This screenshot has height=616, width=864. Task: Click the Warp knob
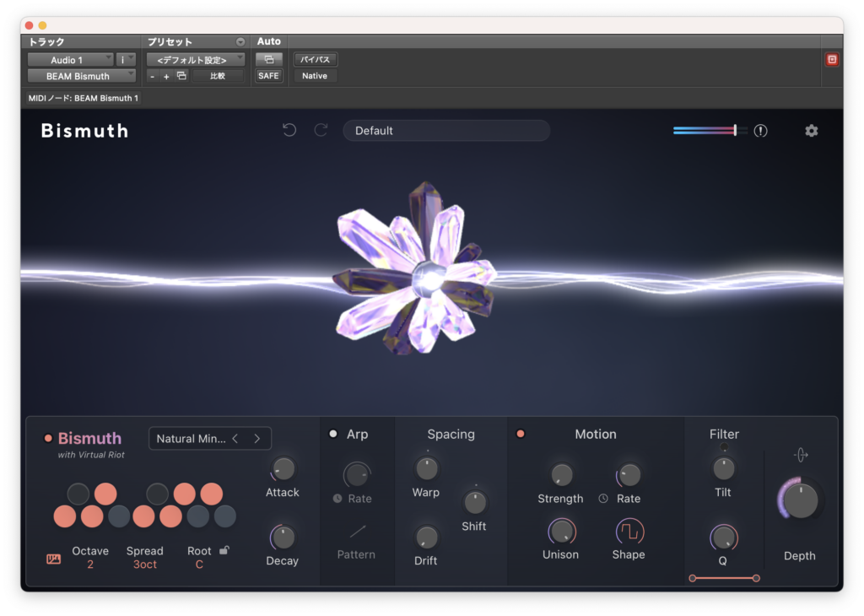426,469
